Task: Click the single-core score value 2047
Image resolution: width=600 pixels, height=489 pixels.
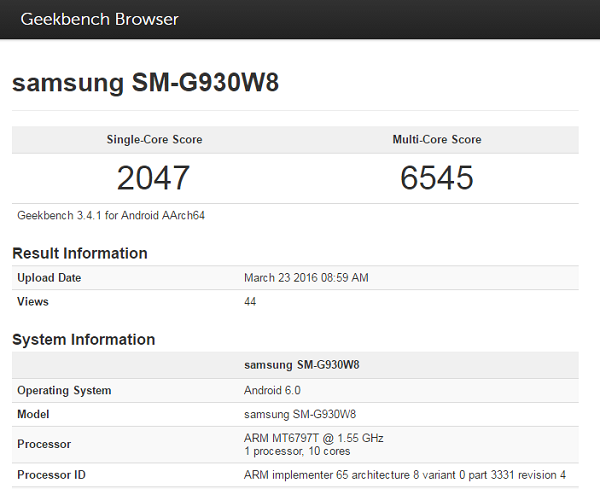Action: coord(153,178)
